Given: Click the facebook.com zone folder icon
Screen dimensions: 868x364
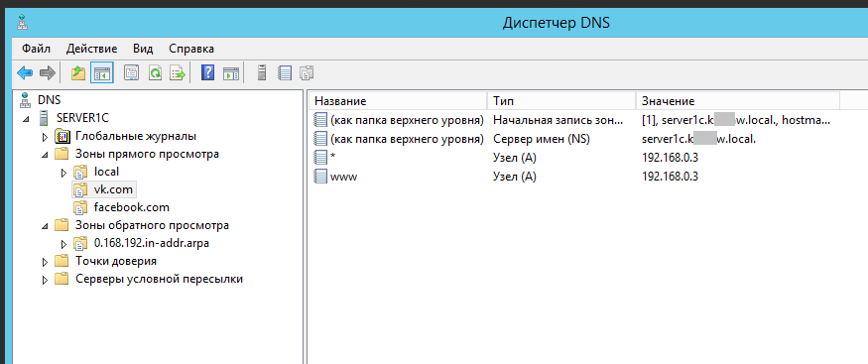Looking at the screenshot, I should pyautogui.click(x=80, y=207).
